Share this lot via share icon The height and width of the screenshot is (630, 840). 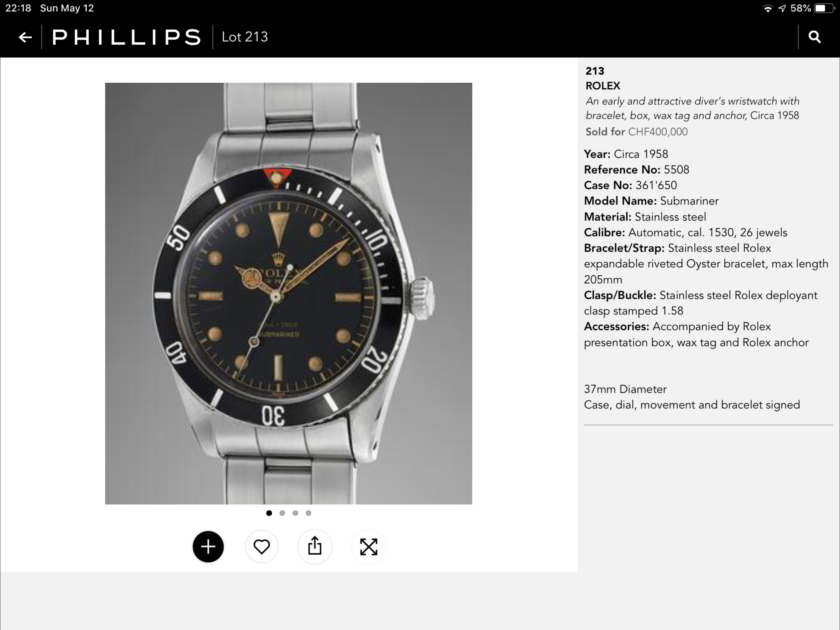(315, 547)
